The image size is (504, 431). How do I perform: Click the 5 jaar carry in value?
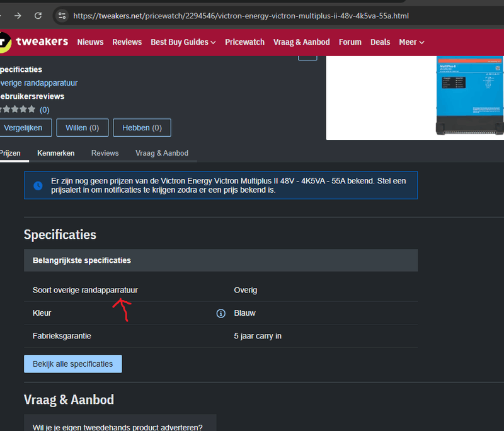pyautogui.click(x=258, y=336)
